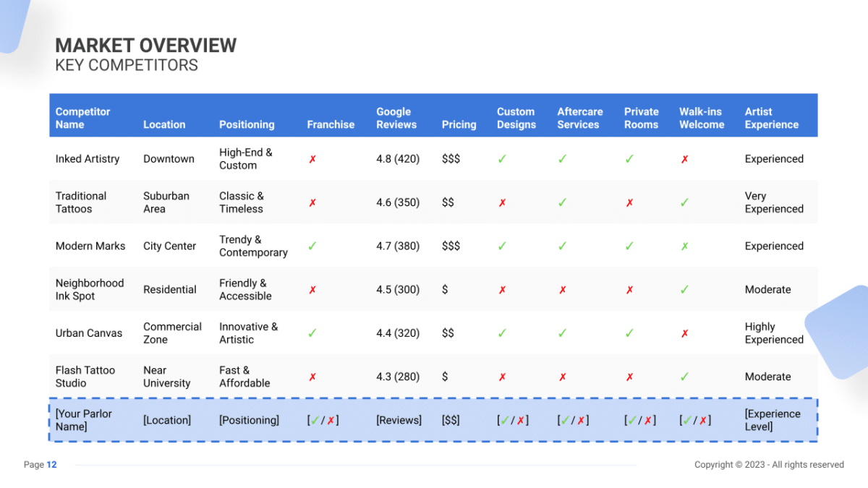The height and width of the screenshot is (488, 868).
Task: Click the Google Reviews column header
Action: 396,118
